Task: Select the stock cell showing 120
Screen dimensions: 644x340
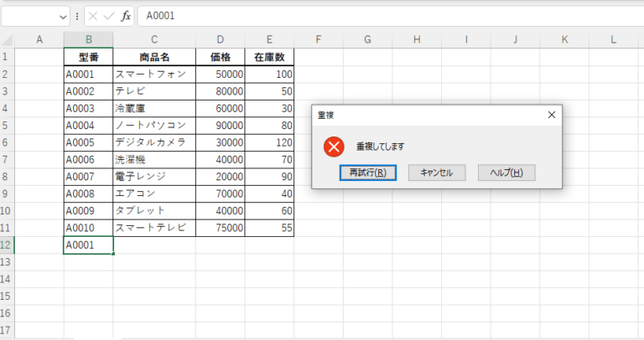Action: [x=269, y=142]
